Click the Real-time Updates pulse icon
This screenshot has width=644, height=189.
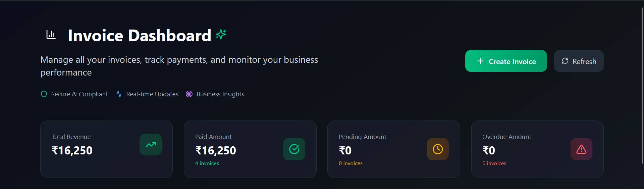(119, 94)
